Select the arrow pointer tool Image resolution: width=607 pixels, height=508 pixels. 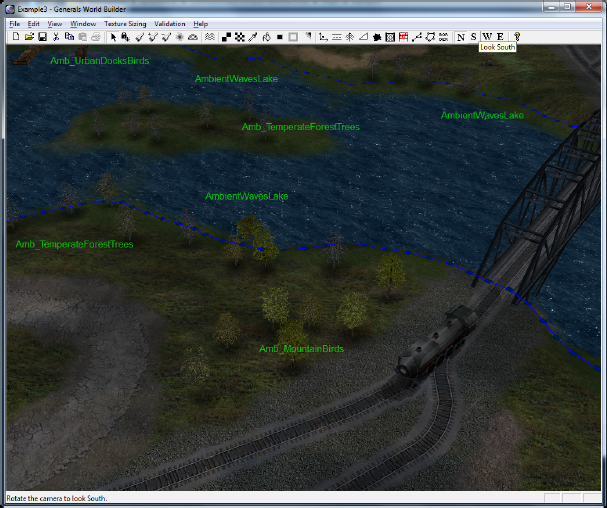tap(113, 37)
